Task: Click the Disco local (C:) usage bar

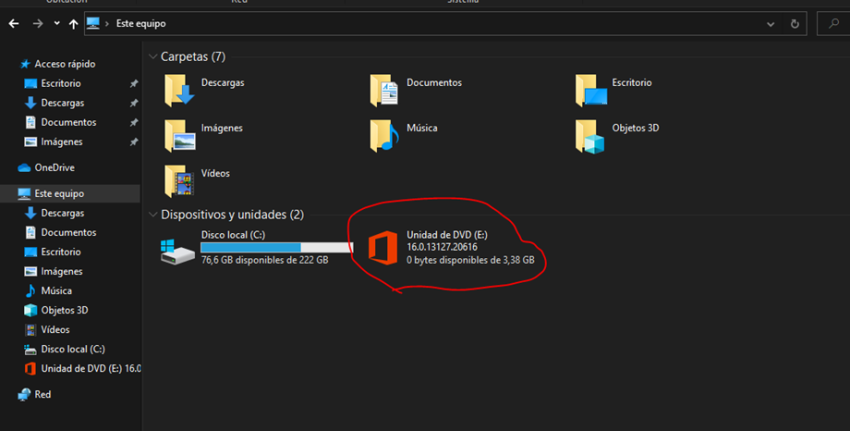Action: [x=276, y=246]
